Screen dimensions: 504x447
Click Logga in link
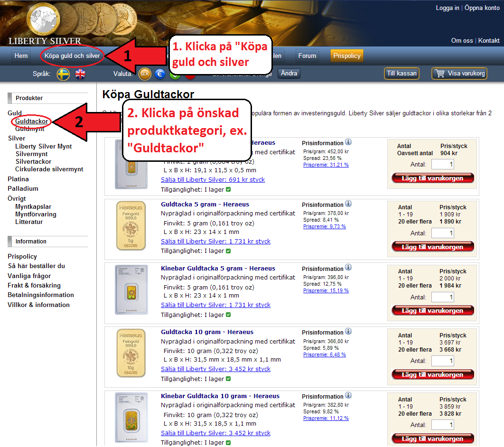click(447, 8)
